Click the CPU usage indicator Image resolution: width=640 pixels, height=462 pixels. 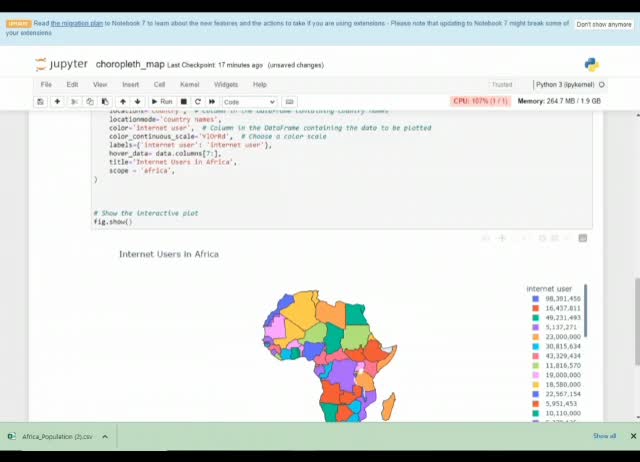pos(480,101)
